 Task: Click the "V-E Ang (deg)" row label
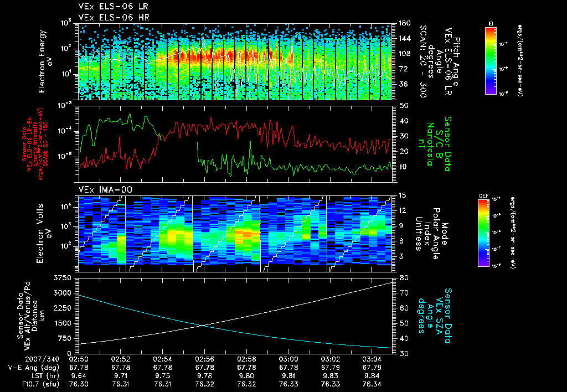click(33, 368)
